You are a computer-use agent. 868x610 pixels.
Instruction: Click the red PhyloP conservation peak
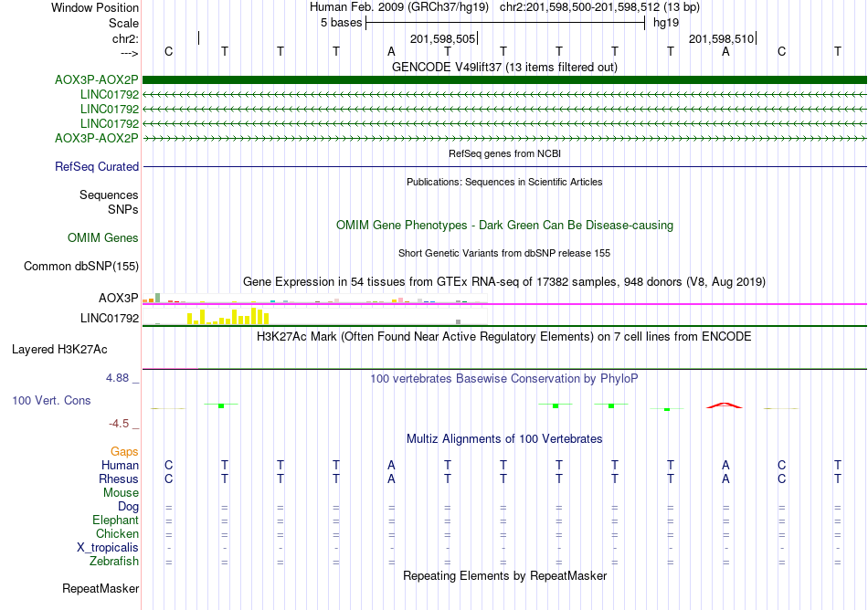[724, 405]
